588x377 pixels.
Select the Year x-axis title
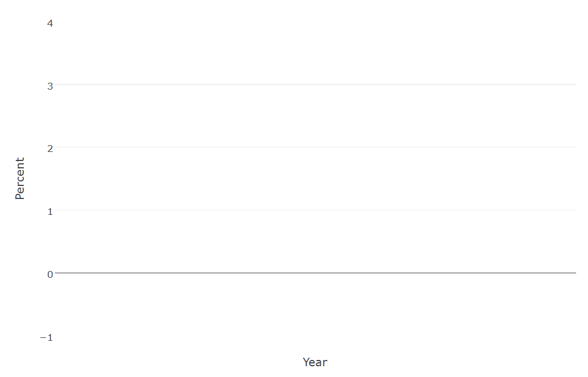pos(315,362)
